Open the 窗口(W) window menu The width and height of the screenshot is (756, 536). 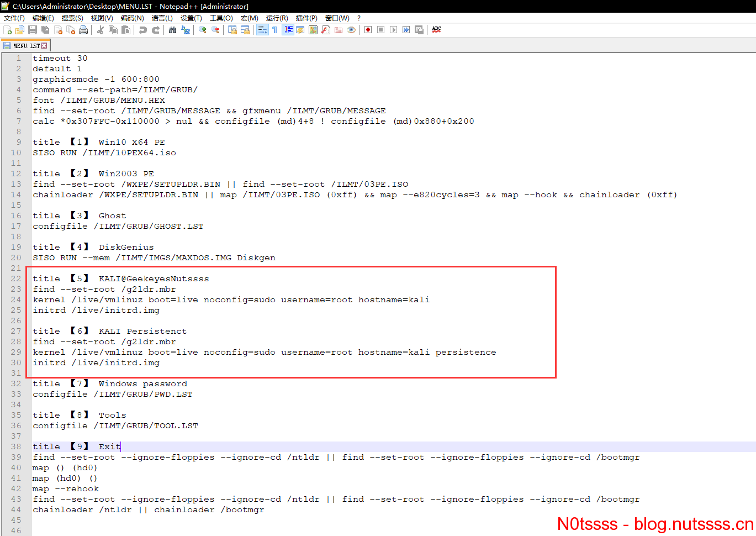click(x=337, y=18)
